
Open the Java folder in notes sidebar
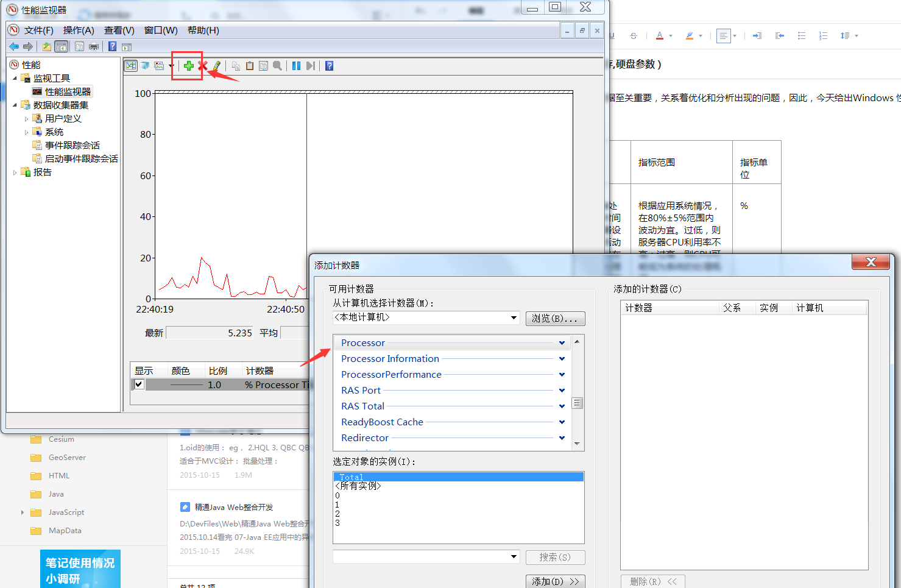(x=56, y=494)
